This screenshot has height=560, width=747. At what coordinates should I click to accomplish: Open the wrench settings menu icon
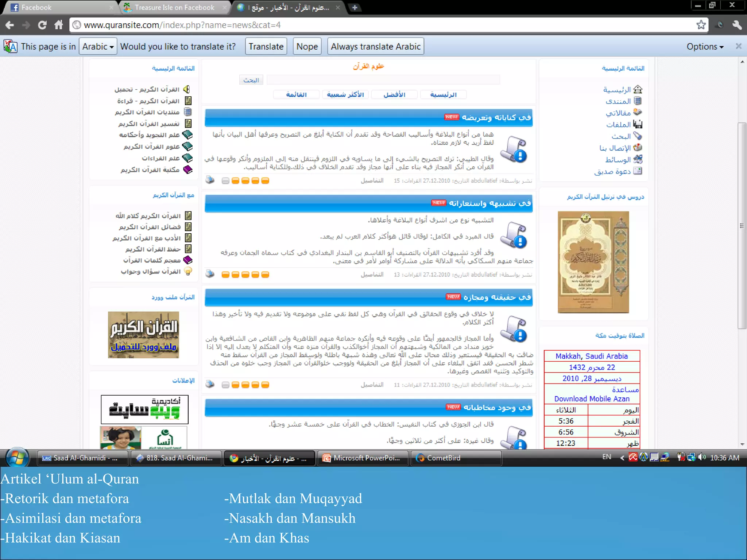point(737,25)
